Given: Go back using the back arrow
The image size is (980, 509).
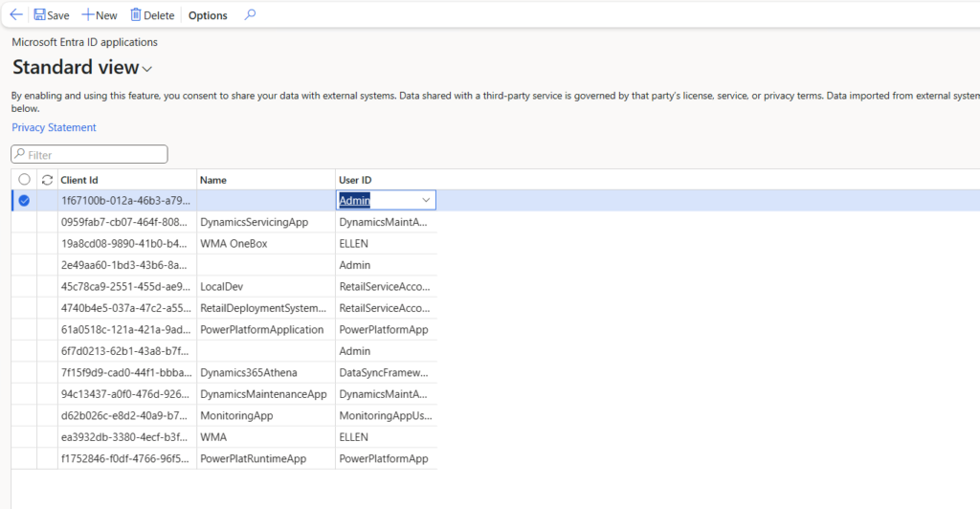Looking at the screenshot, I should point(16,15).
